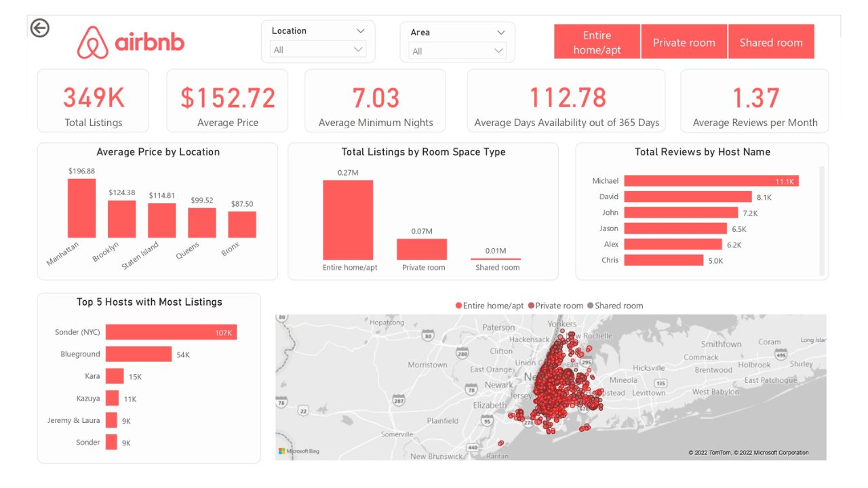Click the Paterson label on map

coord(498,327)
